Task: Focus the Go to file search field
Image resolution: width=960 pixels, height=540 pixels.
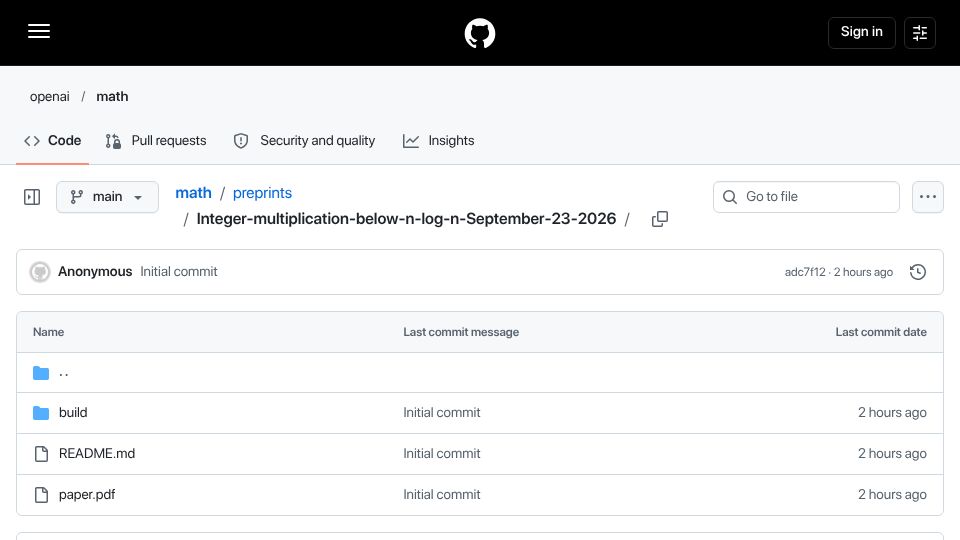Action: 806,197
